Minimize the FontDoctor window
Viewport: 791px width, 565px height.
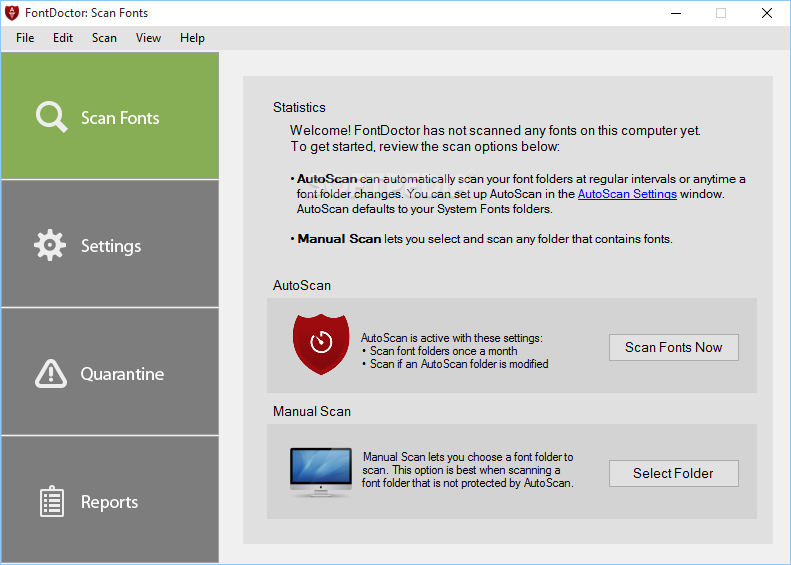pyautogui.click(x=676, y=13)
